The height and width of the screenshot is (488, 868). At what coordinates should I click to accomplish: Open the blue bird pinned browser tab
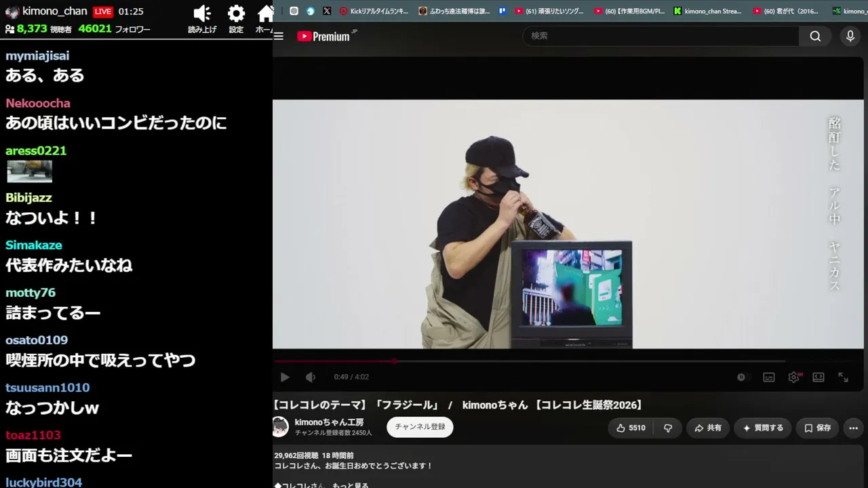click(x=310, y=11)
